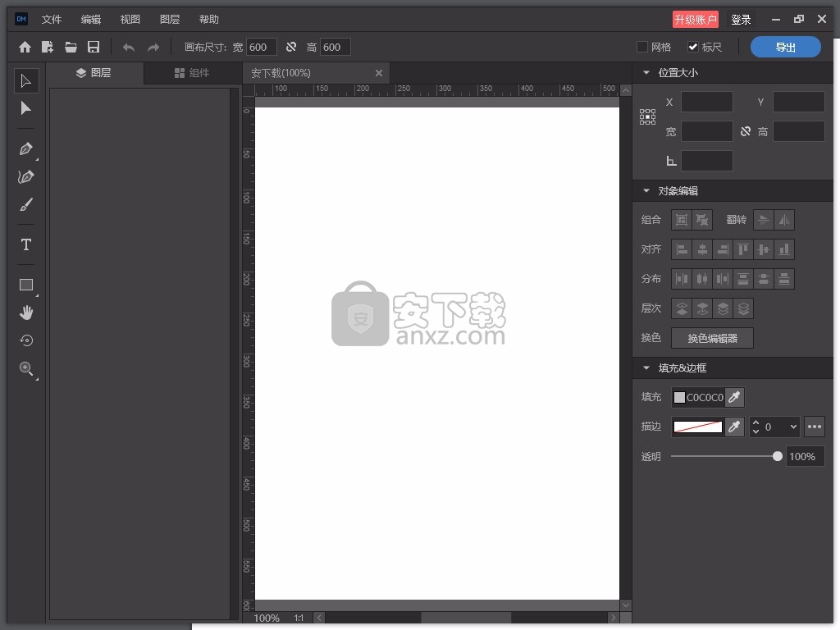The image size is (840, 630).
Task: Flip the object horizontally in 翻转
Action: point(784,220)
